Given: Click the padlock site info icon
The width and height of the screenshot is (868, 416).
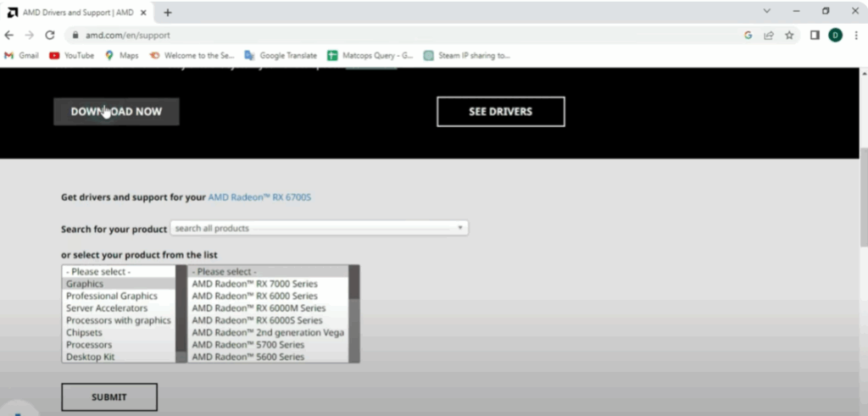Looking at the screenshot, I should [x=75, y=35].
